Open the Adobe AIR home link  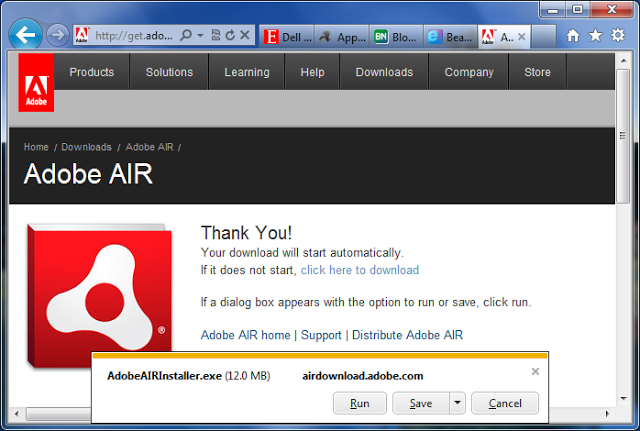coord(245,335)
